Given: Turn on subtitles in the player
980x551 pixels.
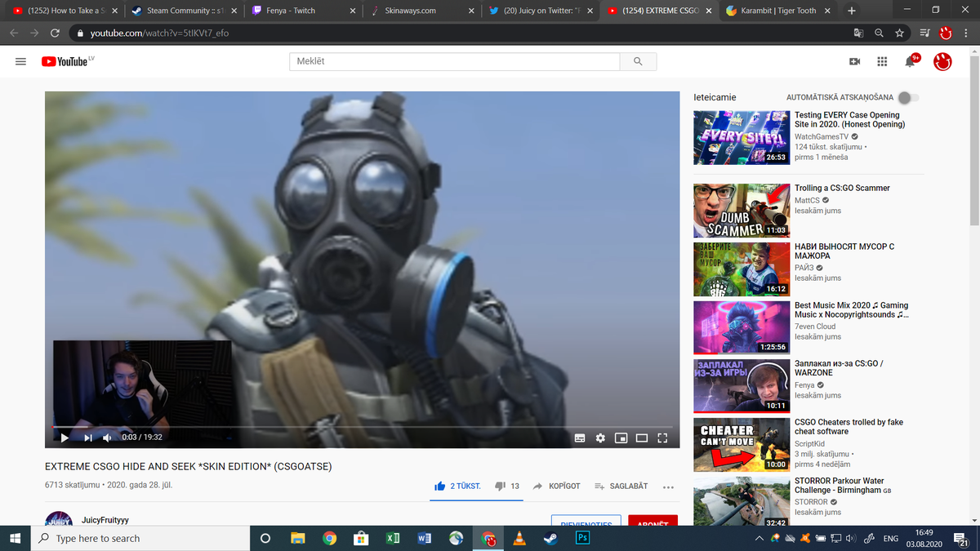Looking at the screenshot, I should click(580, 438).
